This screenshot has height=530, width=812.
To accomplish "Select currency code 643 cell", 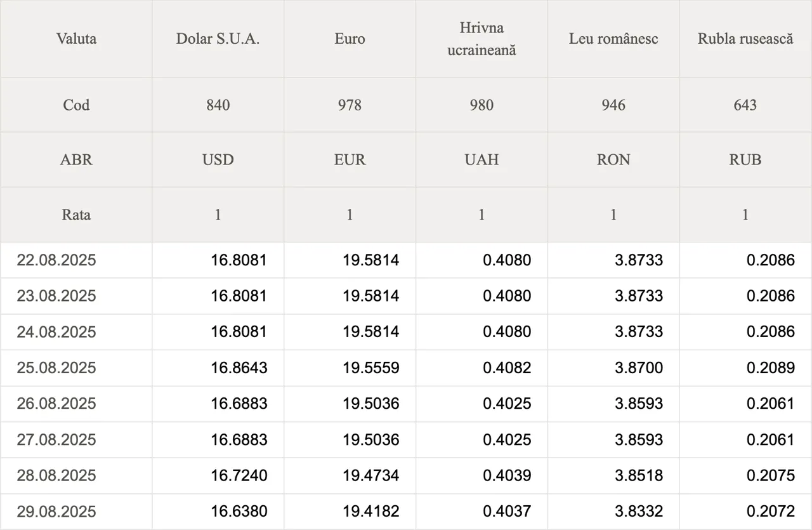I will tap(745, 105).
